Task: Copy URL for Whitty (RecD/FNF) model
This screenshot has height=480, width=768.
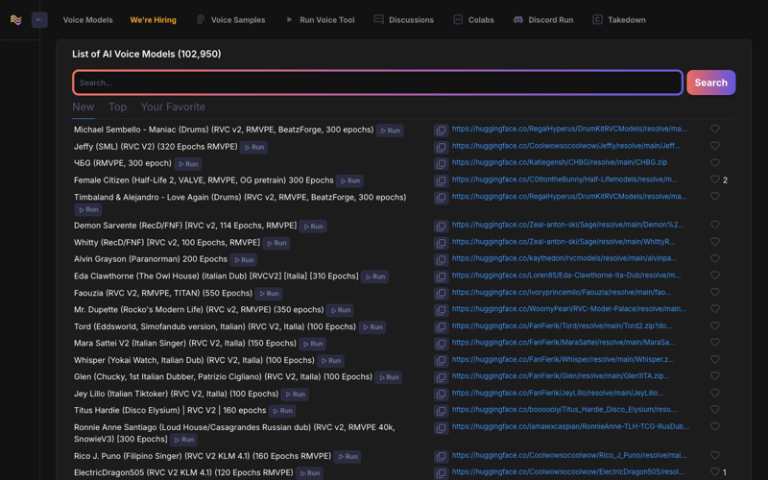Action: [x=441, y=242]
